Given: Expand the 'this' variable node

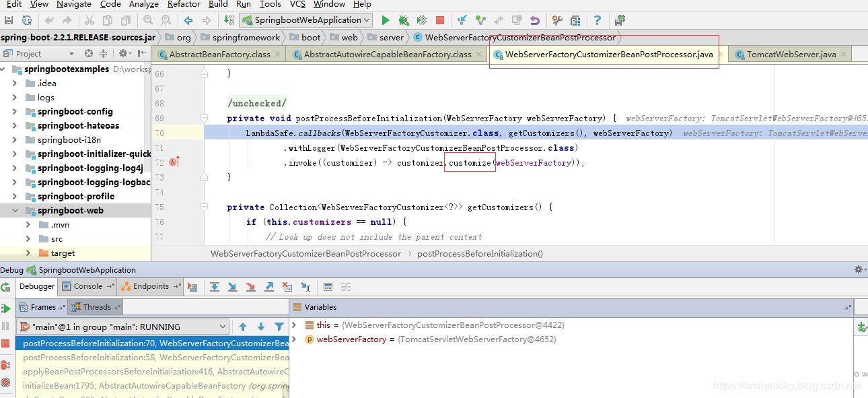Looking at the screenshot, I should point(294,325).
